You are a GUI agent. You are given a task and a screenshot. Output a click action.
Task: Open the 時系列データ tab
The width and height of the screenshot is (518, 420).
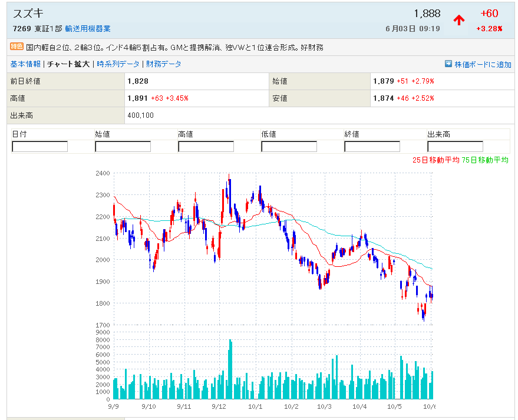(118, 64)
